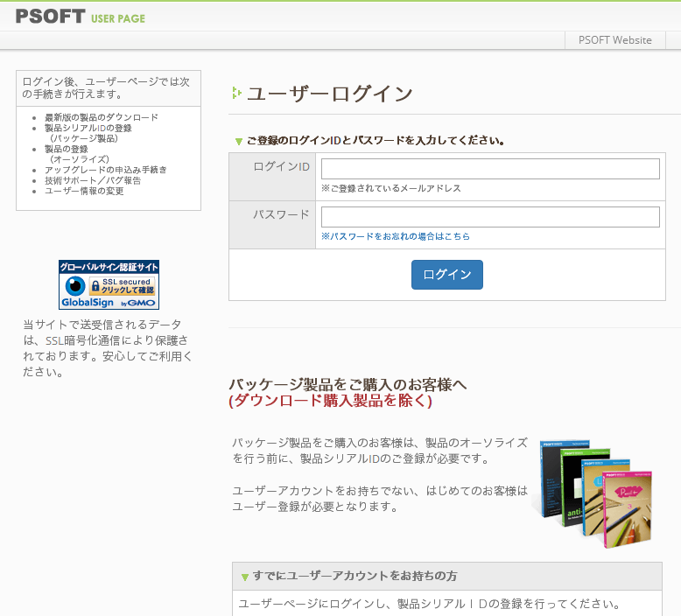
Task: Click the ログイン後、ユーザーページでは sidebar heading
Action: pos(106,87)
